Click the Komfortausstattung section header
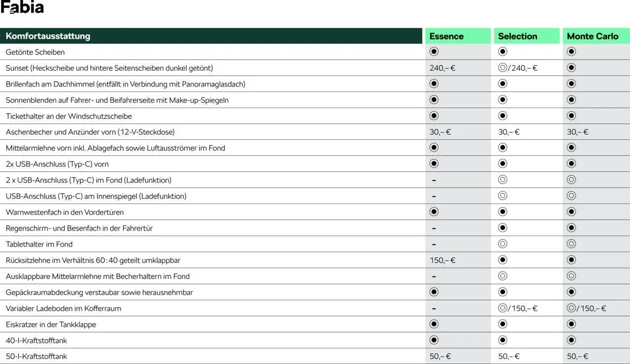 click(x=48, y=36)
